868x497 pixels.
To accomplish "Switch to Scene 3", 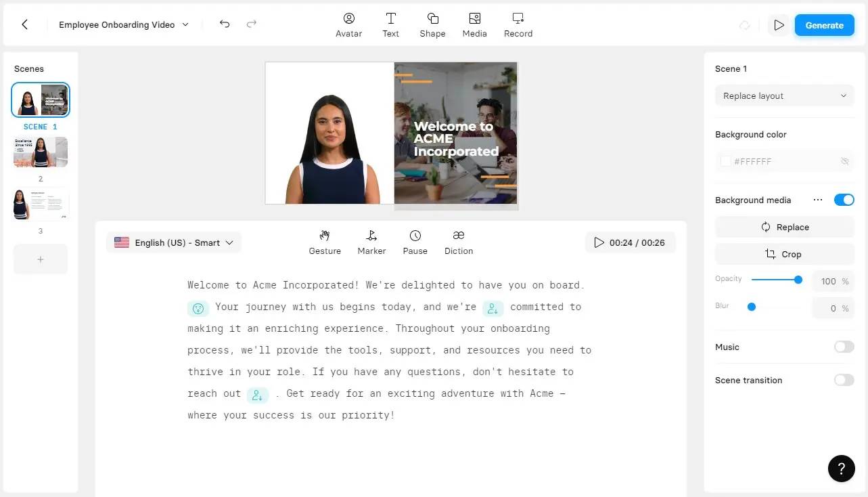I will point(40,204).
